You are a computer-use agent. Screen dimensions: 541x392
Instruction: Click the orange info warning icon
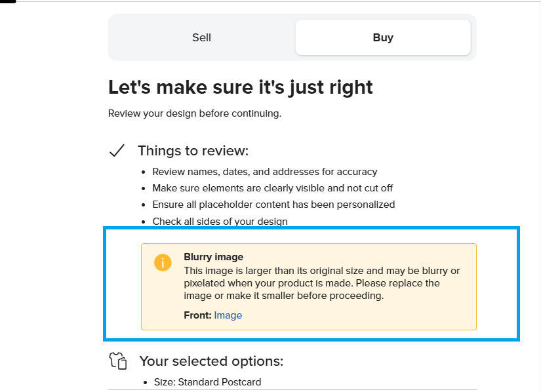click(163, 263)
